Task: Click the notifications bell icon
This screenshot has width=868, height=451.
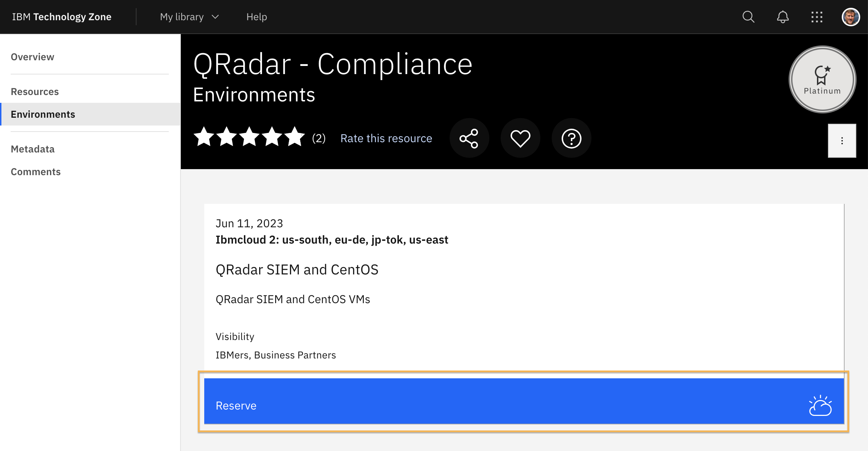Action: (x=783, y=17)
